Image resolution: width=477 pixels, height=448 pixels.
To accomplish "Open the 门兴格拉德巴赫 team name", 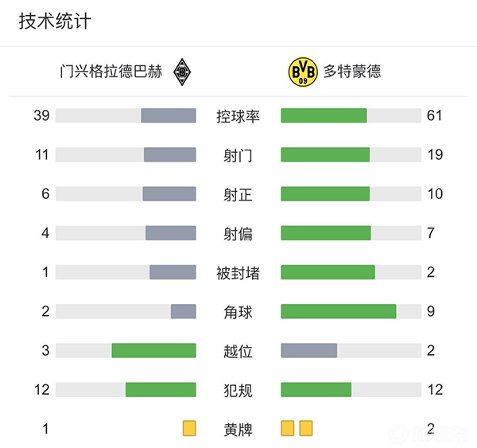I will 111,72.
